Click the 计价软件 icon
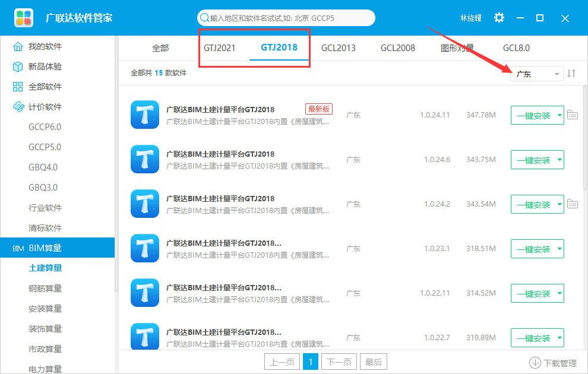The width and height of the screenshot is (588, 374). (x=18, y=107)
